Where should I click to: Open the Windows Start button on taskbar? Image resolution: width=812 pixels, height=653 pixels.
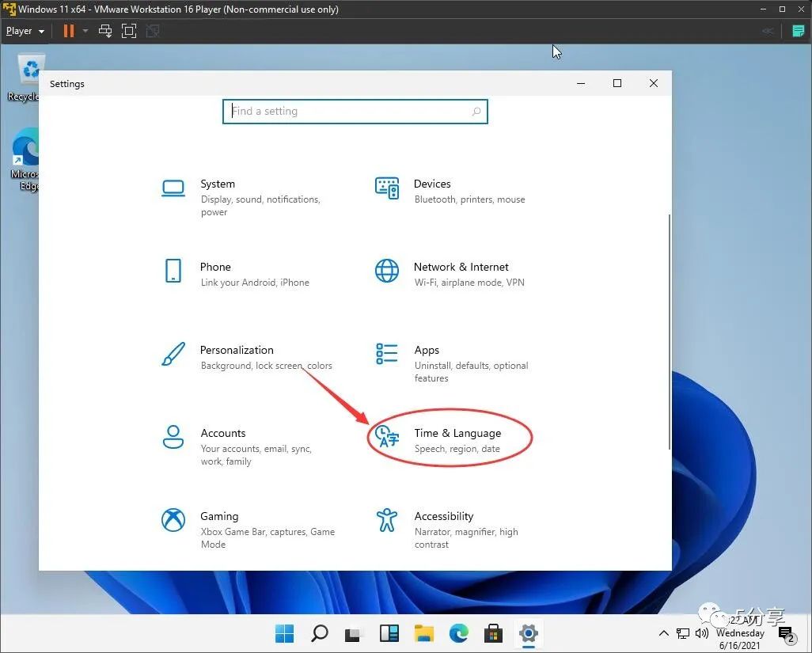(x=284, y=633)
